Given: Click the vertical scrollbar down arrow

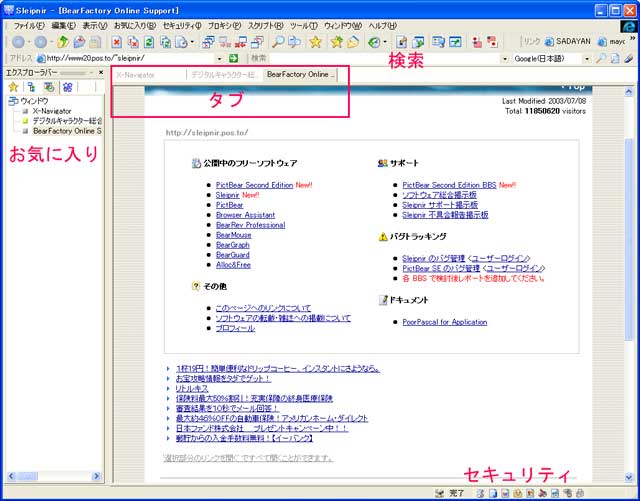Looking at the screenshot, I should 629,477.
